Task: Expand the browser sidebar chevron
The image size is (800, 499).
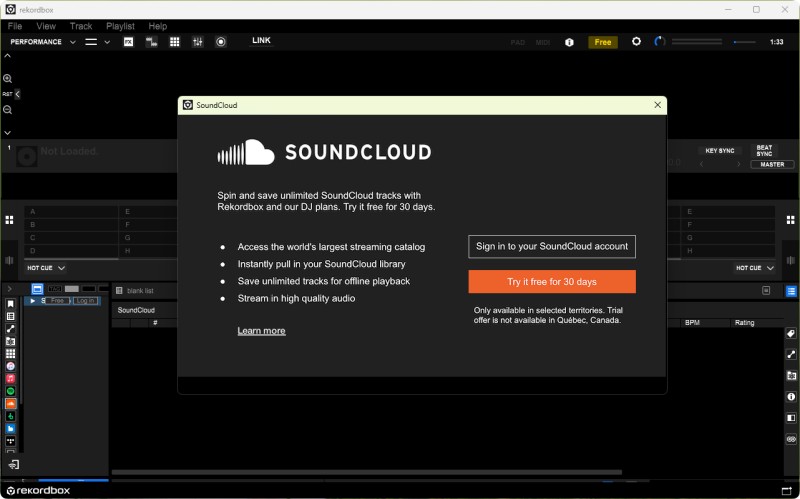Action: click(x=9, y=289)
